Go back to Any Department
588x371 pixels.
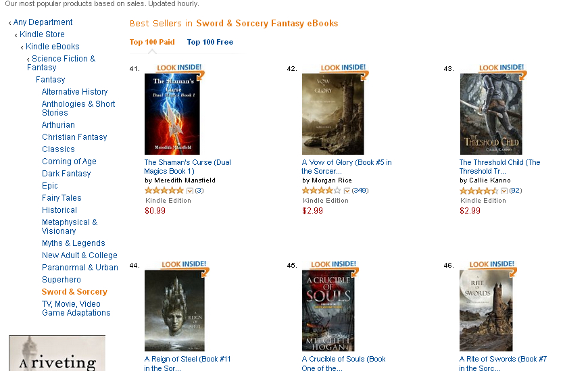click(43, 22)
